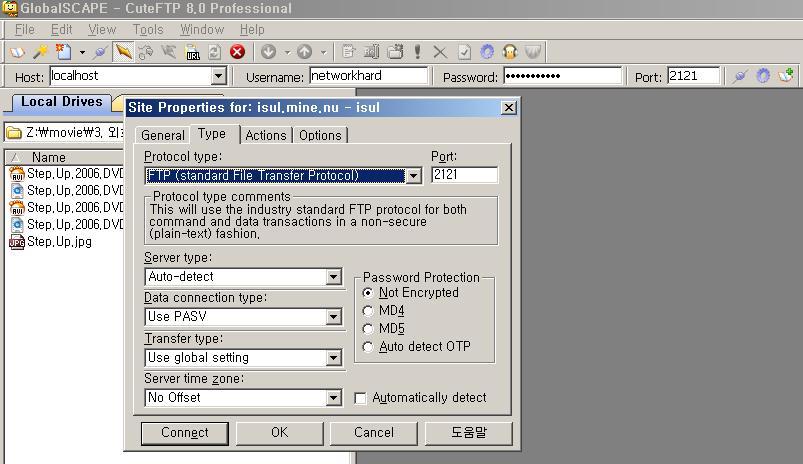The image size is (803, 464).
Task: Launch the Connection Wizard wand icon
Action: [40, 52]
